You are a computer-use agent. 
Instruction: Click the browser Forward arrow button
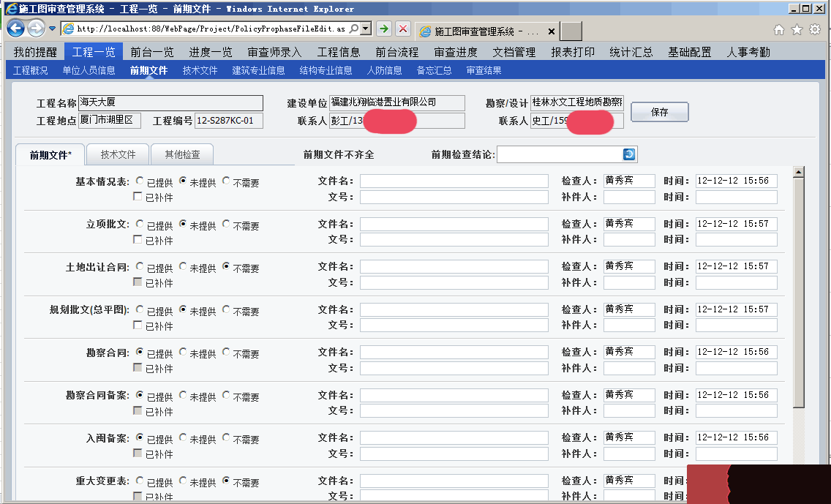[36, 28]
